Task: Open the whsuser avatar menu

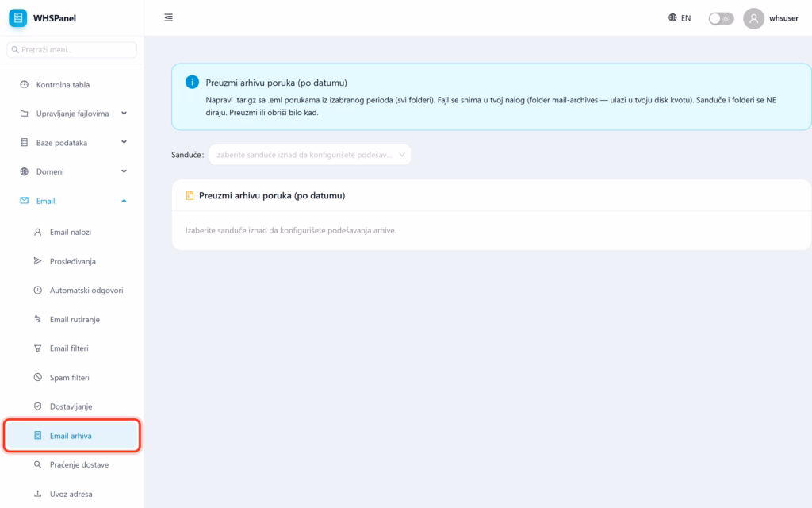Action: tap(753, 19)
